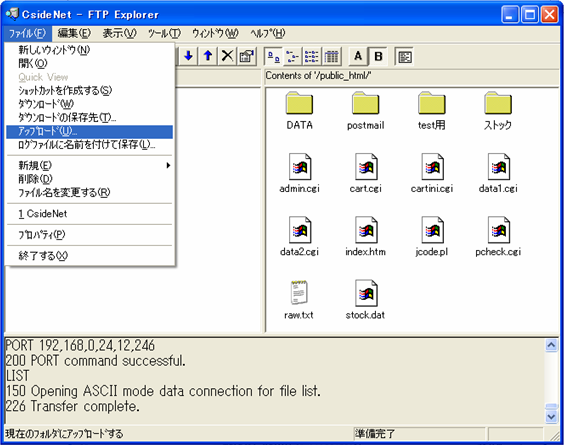Open the properties toolbar icon
This screenshot has width=565, height=446.
click(x=247, y=56)
